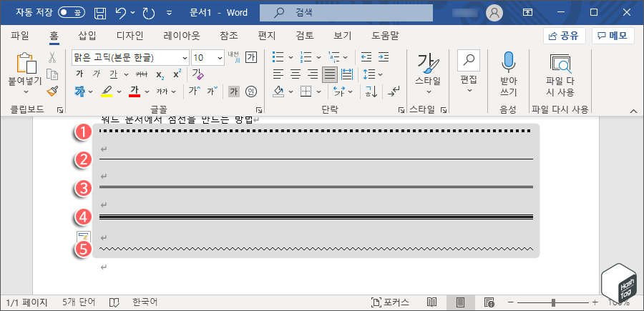Click the 검색 search box
The width and height of the screenshot is (644, 311).
pyautogui.click(x=346, y=13)
